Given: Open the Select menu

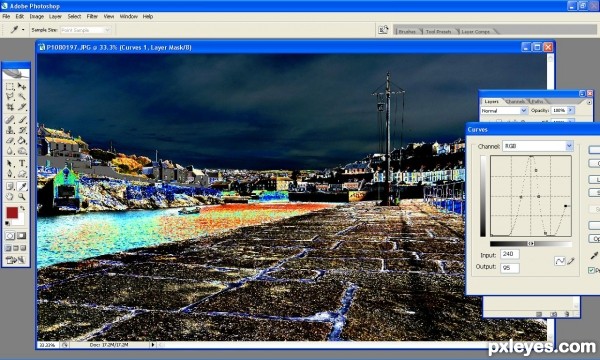Looking at the screenshot, I should 74,16.
